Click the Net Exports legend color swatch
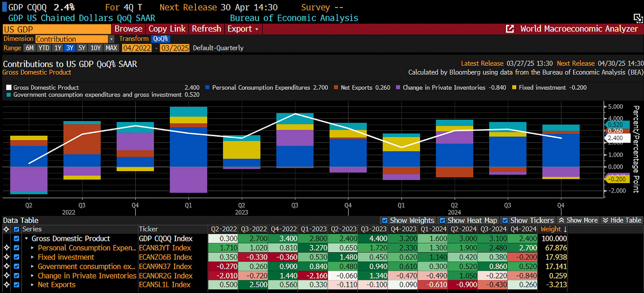 pos(336,88)
